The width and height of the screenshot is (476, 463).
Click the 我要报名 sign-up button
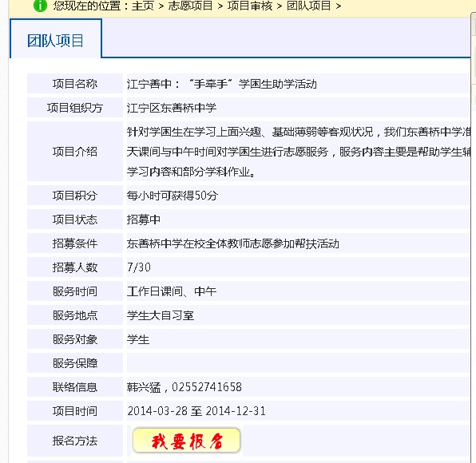pyautogui.click(x=186, y=441)
